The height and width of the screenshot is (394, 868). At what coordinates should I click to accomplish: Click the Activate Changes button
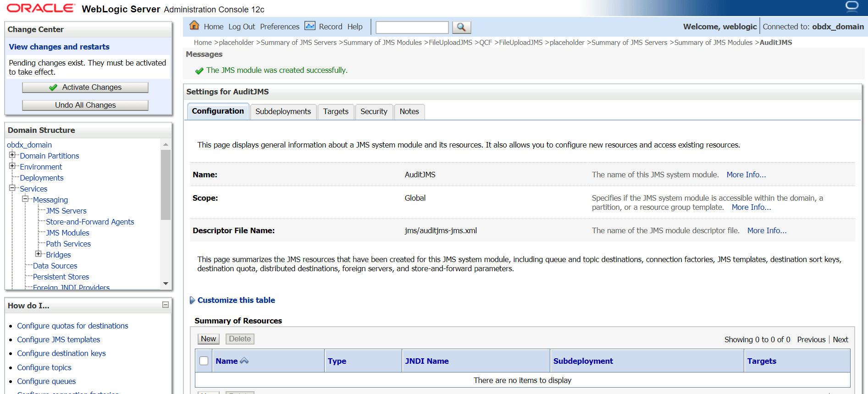pos(85,87)
